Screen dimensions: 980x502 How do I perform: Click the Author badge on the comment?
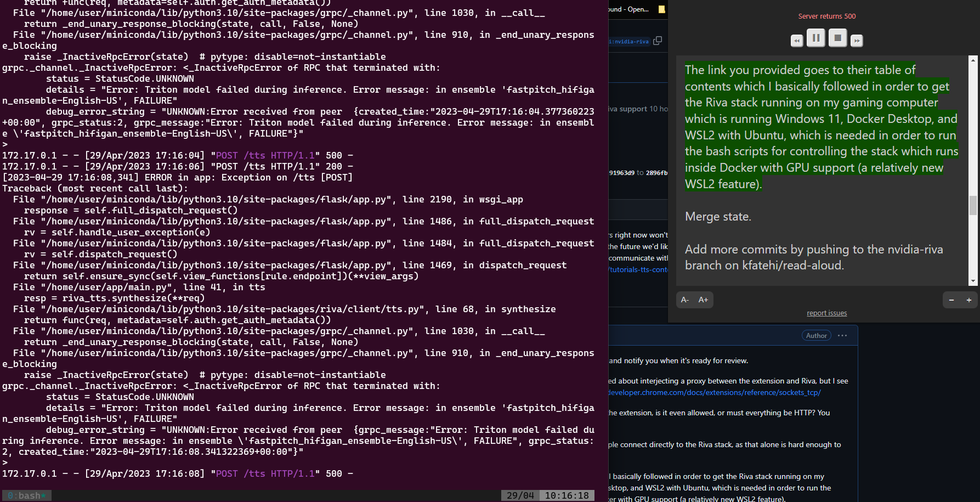point(816,335)
